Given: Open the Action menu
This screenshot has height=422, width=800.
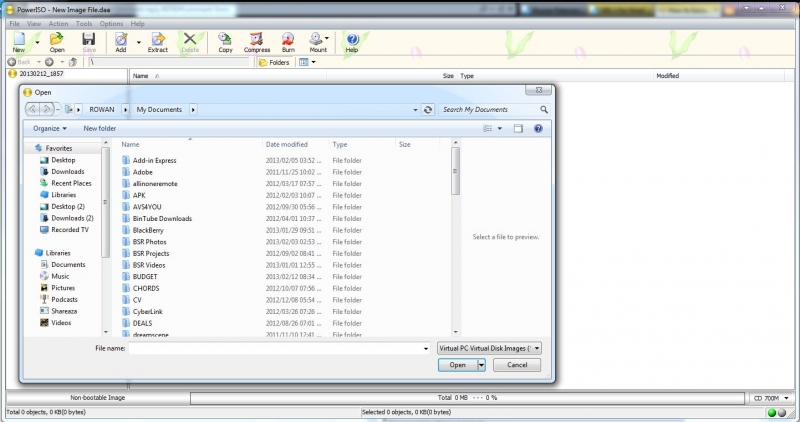Looking at the screenshot, I should point(58,23).
